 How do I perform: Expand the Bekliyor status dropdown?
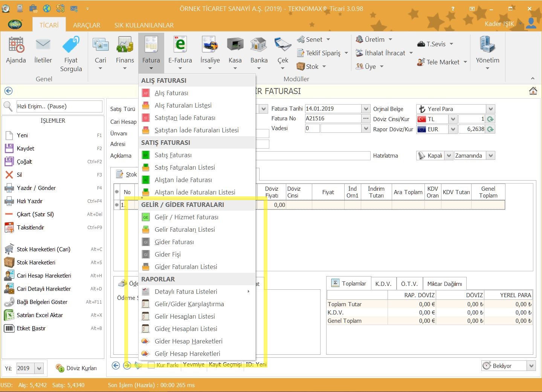pyautogui.click(x=531, y=366)
